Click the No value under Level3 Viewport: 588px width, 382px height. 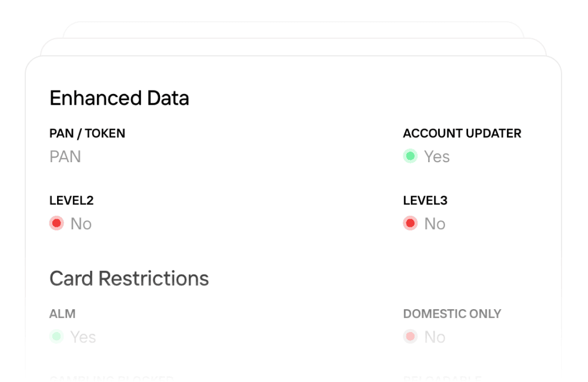point(435,224)
